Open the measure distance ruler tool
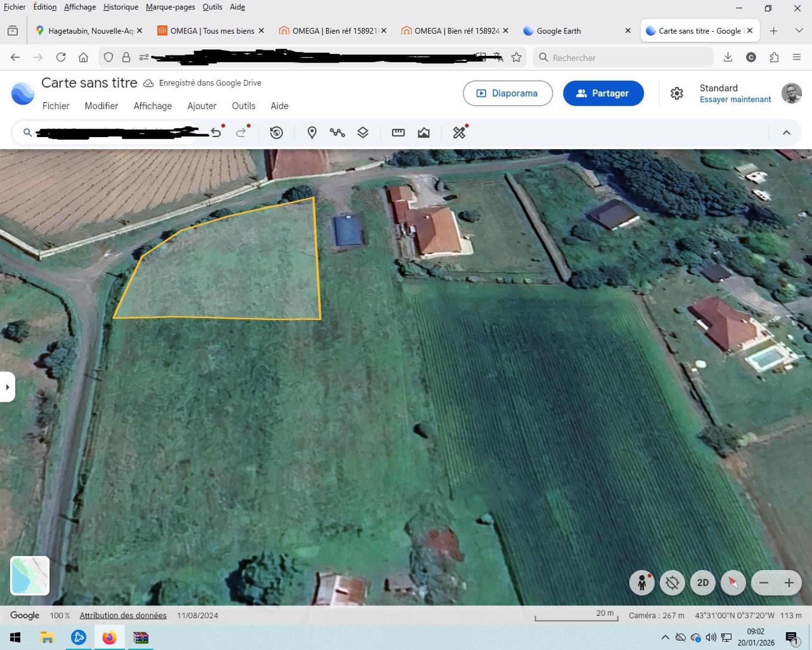The width and height of the screenshot is (812, 650). pyautogui.click(x=398, y=133)
